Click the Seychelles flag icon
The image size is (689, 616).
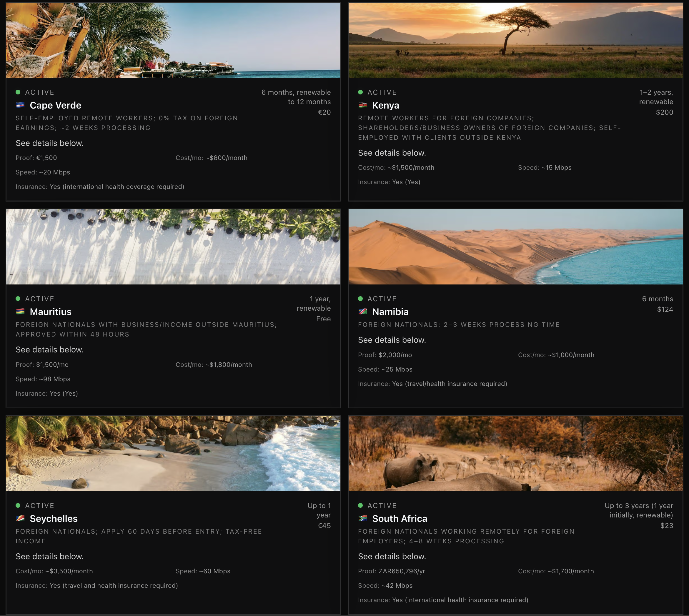(21, 519)
